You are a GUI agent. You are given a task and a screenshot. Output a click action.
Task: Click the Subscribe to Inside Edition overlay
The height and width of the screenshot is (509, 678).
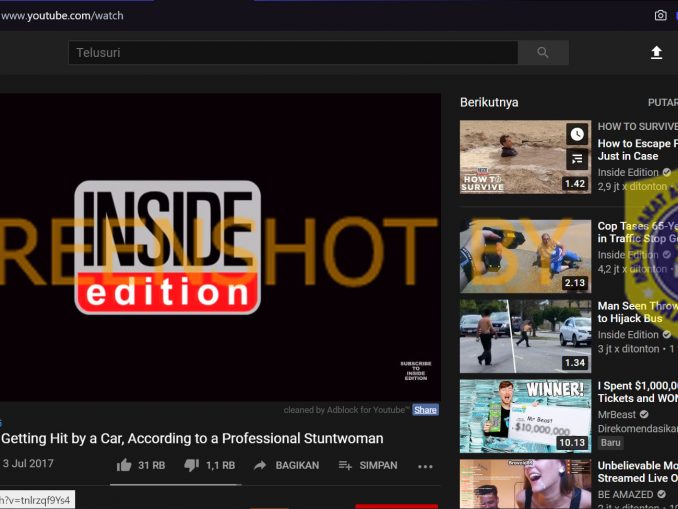pyautogui.click(x=416, y=371)
